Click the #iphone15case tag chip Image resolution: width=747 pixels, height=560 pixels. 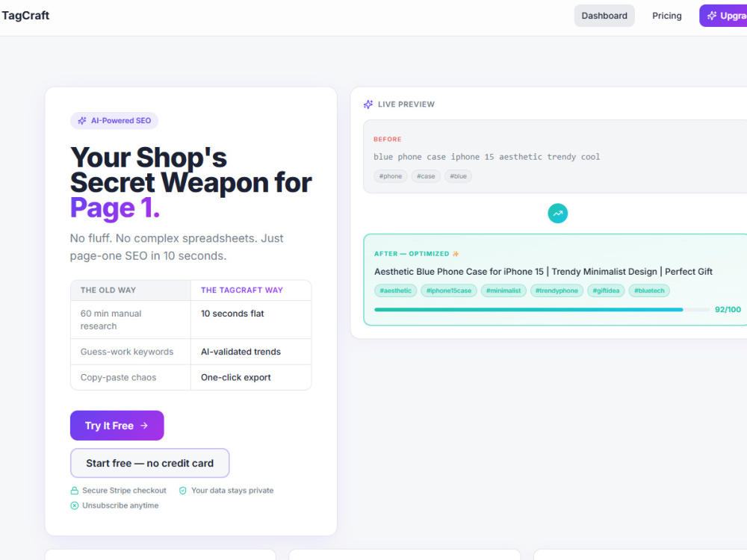pyautogui.click(x=449, y=290)
